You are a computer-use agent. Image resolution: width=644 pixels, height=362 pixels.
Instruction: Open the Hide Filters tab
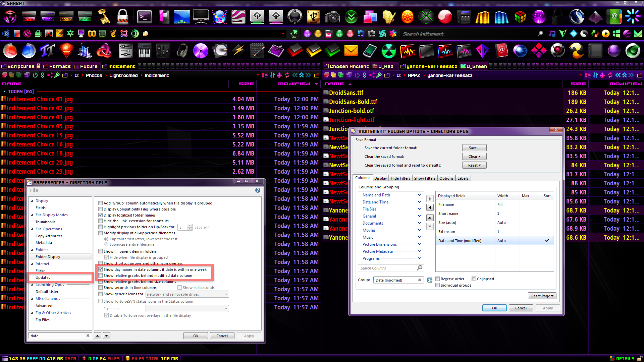pos(400,178)
